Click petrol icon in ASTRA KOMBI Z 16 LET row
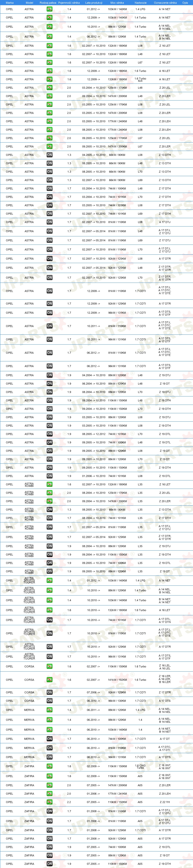193x868 pixels. pyautogui.click(x=50, y=485)
